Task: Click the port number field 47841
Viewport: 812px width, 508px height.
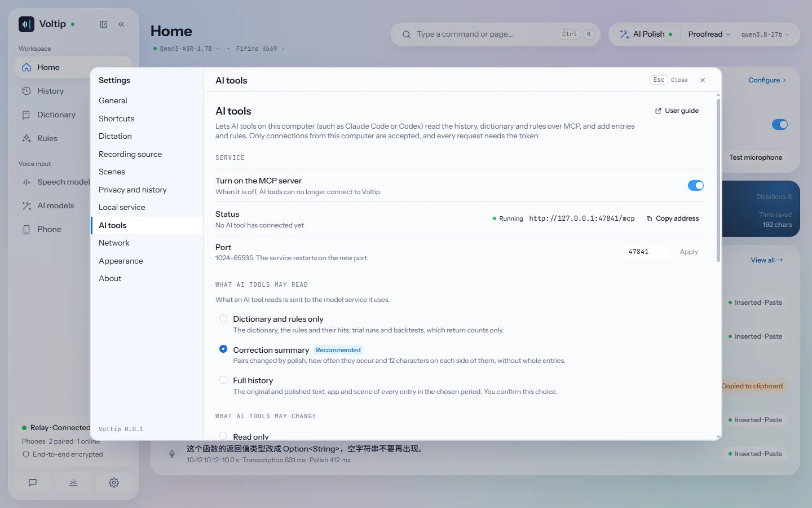Action: (647, 252)
